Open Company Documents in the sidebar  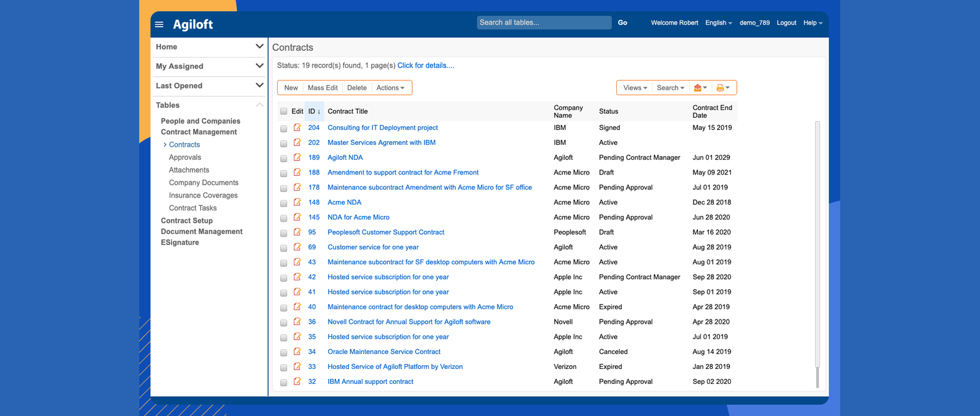204,183
